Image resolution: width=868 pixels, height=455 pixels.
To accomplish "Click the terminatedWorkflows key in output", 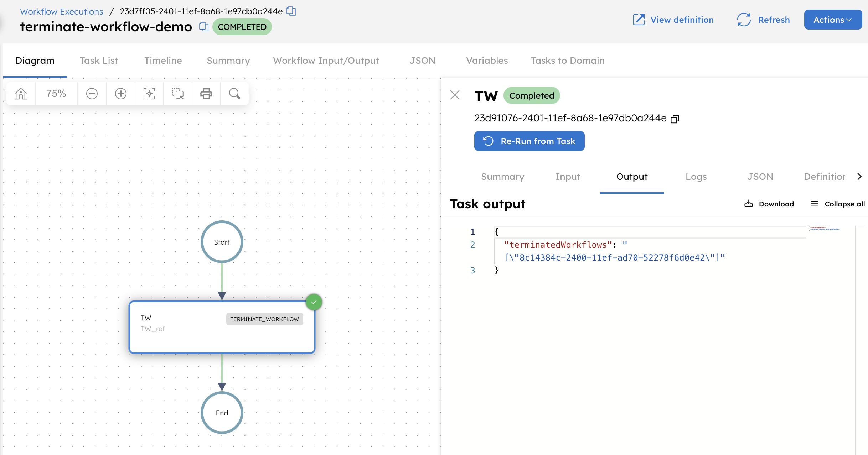I will coord(558,245).
